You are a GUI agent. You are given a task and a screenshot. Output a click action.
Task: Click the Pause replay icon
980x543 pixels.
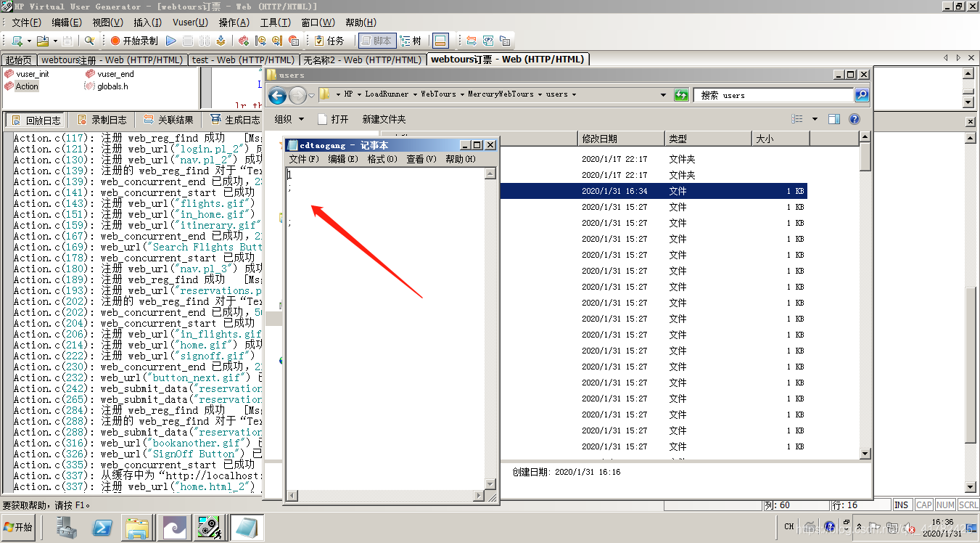205,41
